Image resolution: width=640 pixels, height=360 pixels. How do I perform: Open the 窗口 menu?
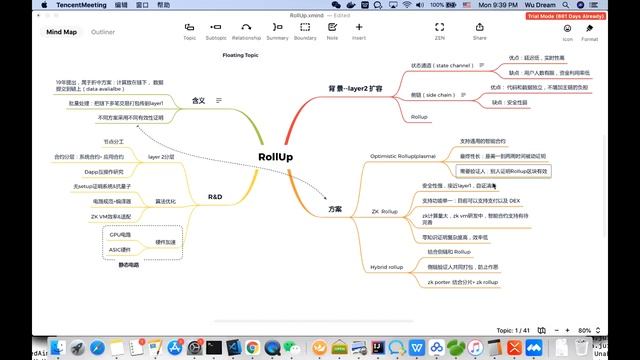(x=142, y=5)
